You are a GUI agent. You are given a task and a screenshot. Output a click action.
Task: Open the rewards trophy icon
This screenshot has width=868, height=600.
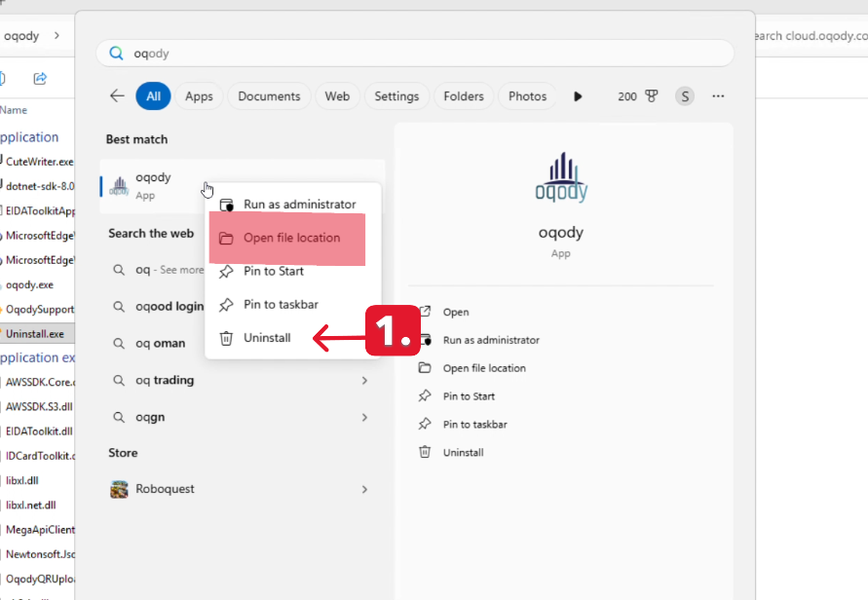pos(651,96)
